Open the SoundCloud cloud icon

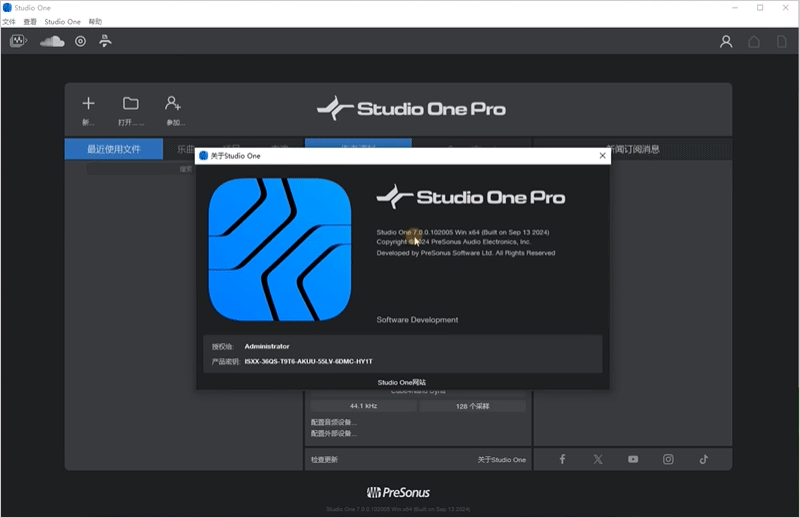coord(52,41)
